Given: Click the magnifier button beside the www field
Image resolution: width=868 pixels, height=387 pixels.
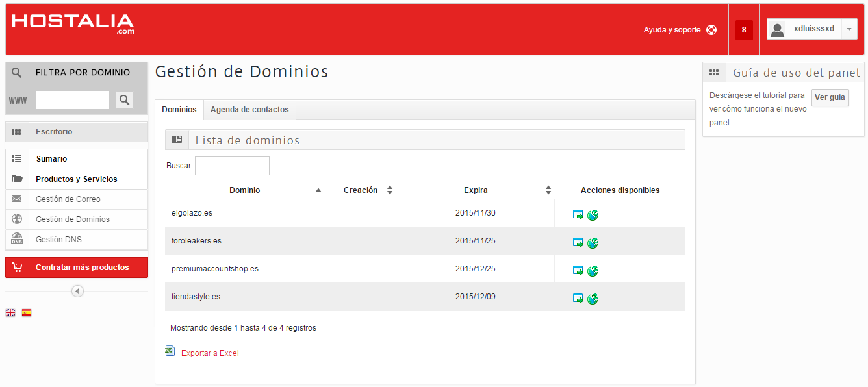Looking at the screenshot, I should click(125, 99).
